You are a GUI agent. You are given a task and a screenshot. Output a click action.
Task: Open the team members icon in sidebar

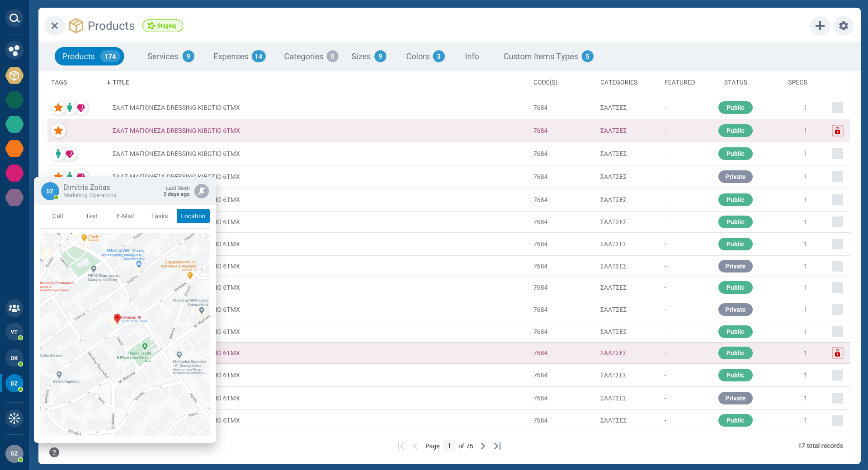pos(14,308)
